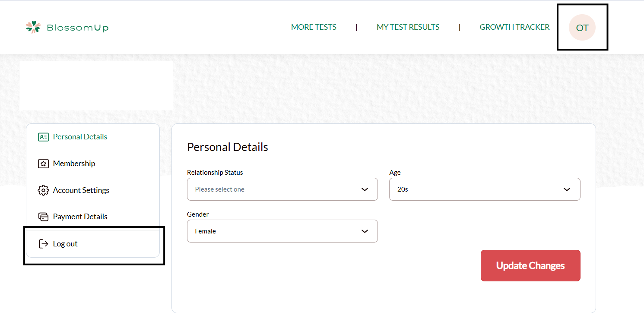Open the GROWTH TRACKER page

[x=514, y=27]
